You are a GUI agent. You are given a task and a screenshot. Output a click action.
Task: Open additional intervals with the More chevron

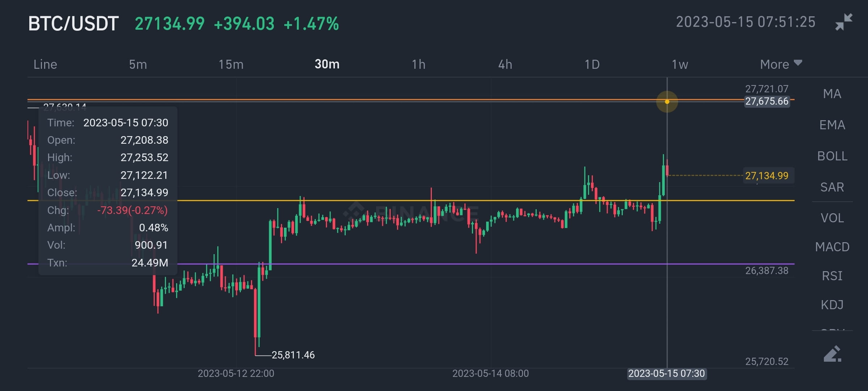[x=799, y=62]
